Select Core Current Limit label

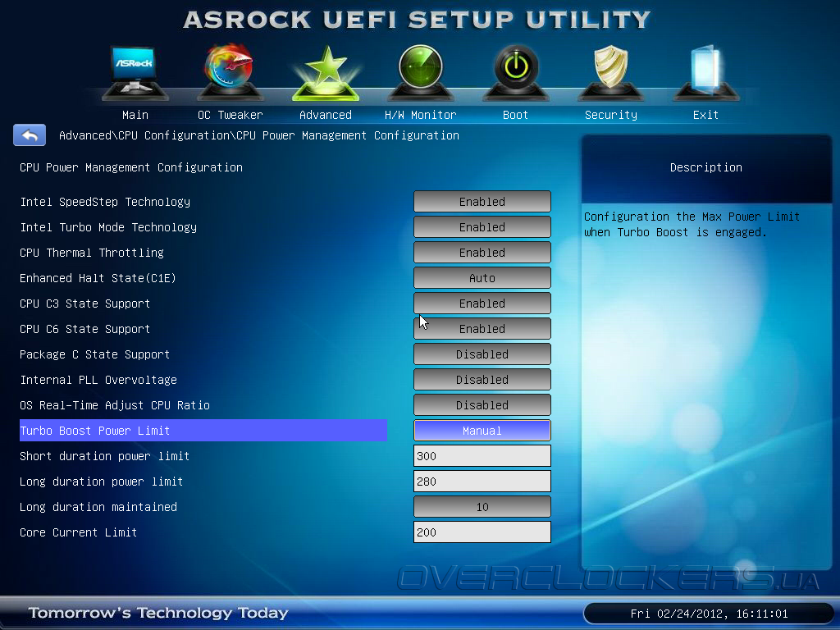coord(78,532)
